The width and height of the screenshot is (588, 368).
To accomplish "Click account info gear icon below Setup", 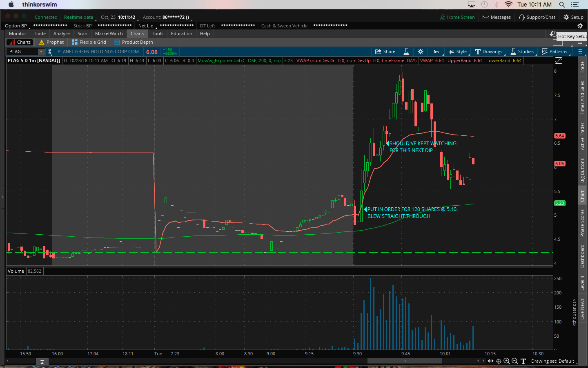I will pyautogui.click(x=580, y=26).
